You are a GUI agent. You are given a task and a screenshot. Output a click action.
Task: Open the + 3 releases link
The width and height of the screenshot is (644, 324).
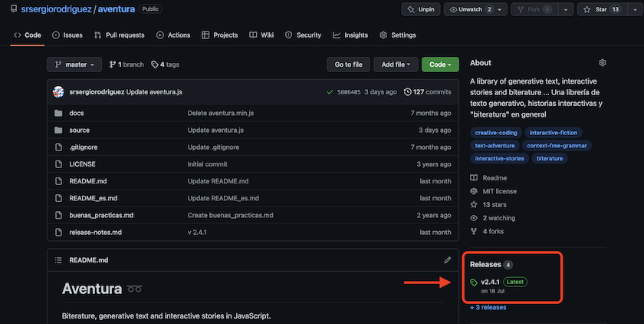pyautogui.click(x=488, y=307)
